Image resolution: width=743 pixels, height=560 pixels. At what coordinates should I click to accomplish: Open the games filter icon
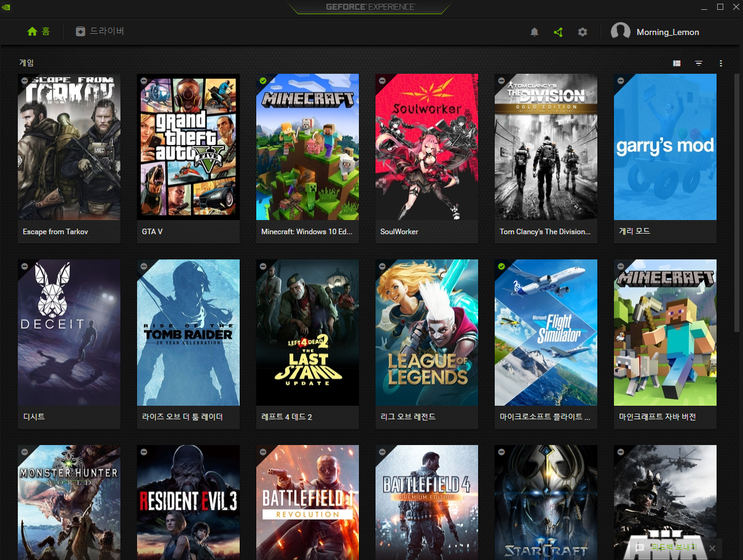(699, 63)
